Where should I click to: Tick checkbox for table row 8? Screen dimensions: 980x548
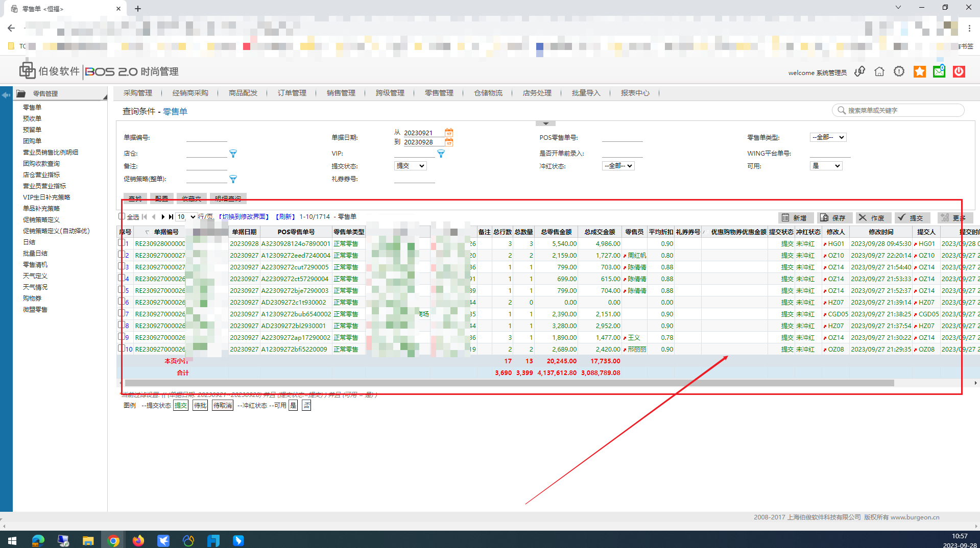(x=122, y=325)
